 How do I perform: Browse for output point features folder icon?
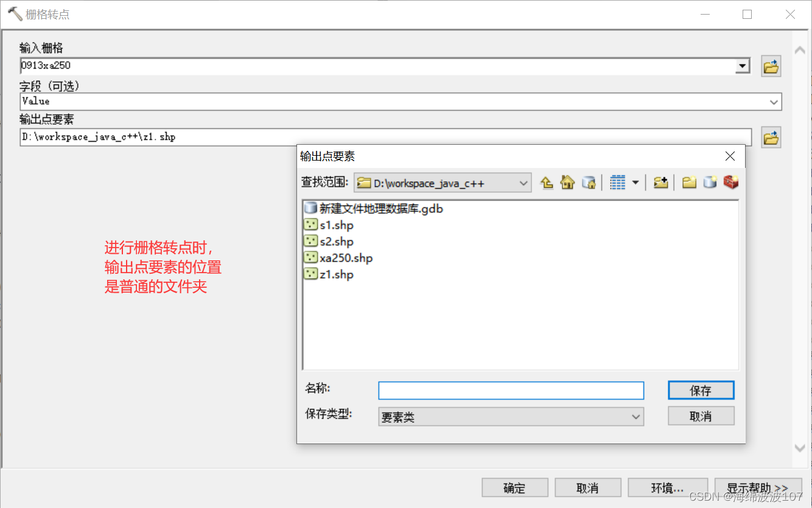click(771, 137)
